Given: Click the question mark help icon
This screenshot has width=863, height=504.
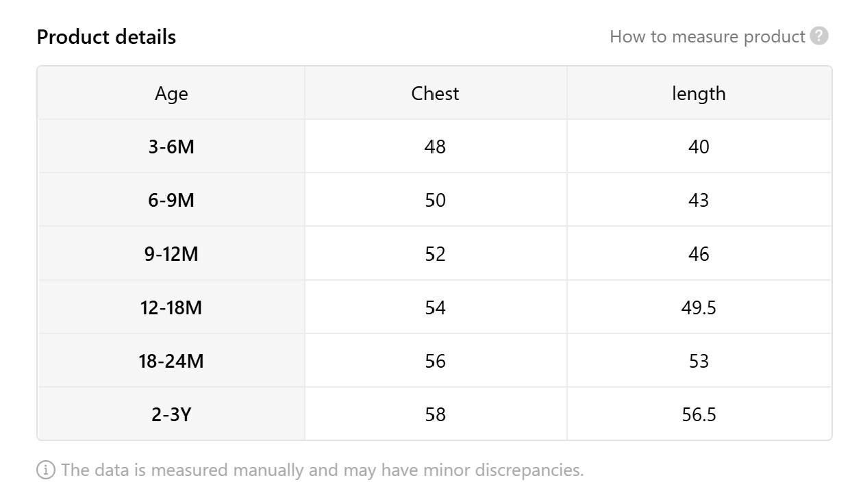Looking at the screenshot, I should tap(819, 36).
